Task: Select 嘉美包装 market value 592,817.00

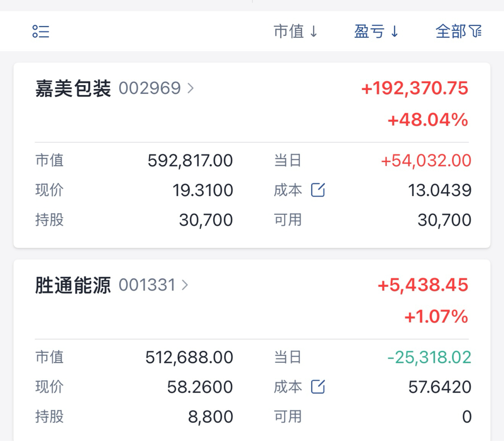Action: pos(190,160)
